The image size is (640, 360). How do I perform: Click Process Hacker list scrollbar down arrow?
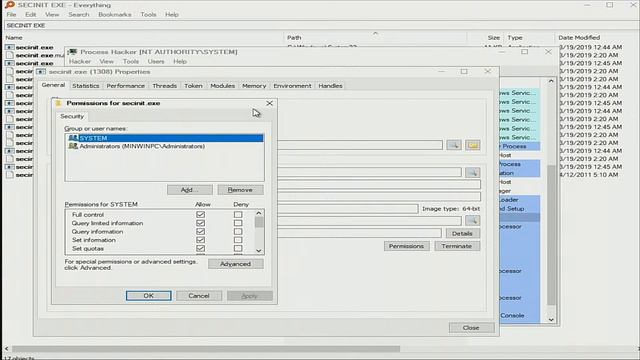(551, 320)
